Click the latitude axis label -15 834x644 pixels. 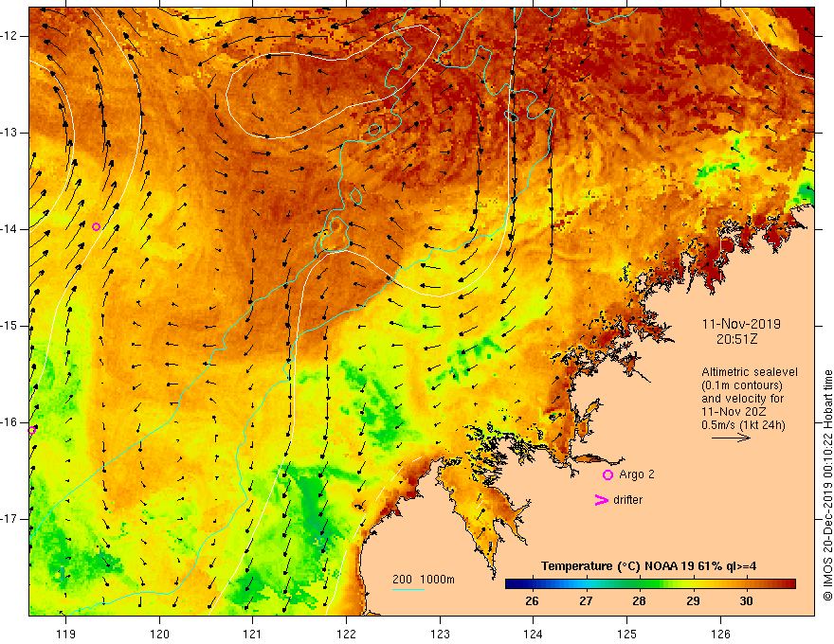(9, 326)
